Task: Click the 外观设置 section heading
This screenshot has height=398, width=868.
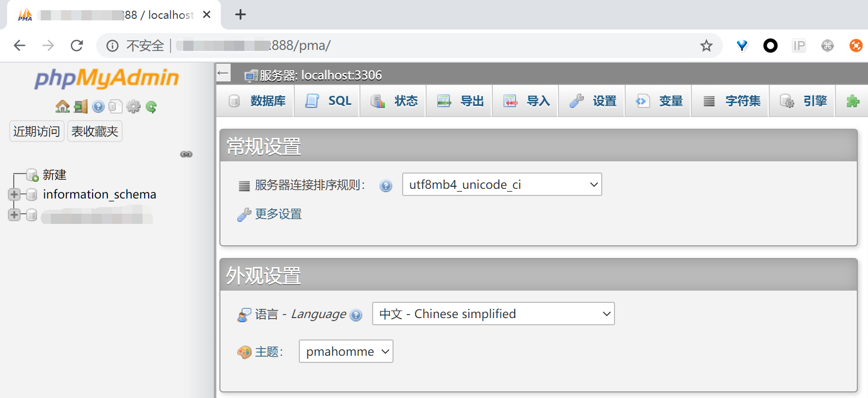Action: pos(264,276)
